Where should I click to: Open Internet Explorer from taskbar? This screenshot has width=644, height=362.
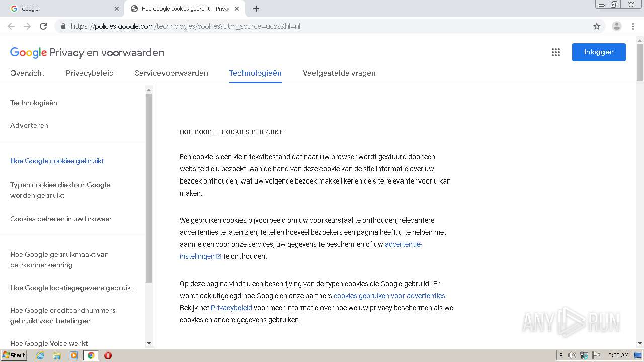[x=40, y=355]
